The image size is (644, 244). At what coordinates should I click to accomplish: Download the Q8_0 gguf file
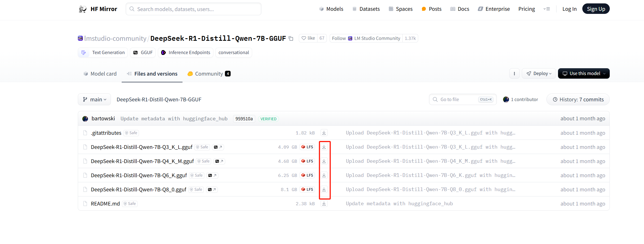324,189
